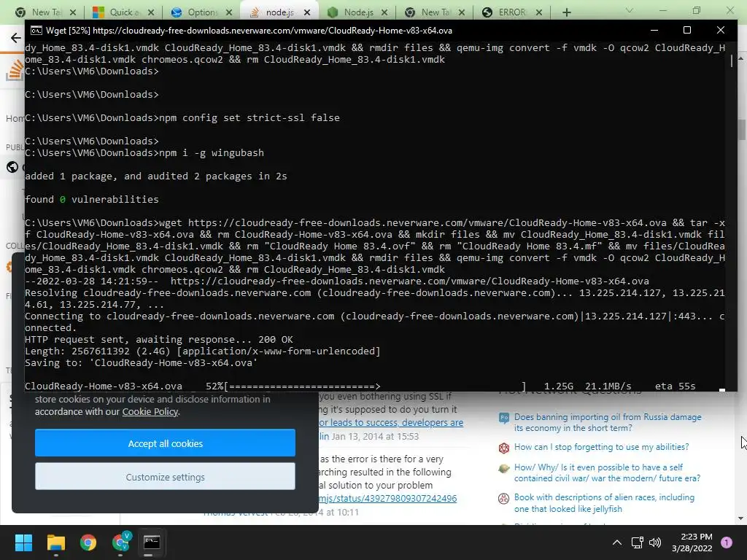Screen dimensions: 747x560
Task: Accept all cookies on Stack Overflow
Action: coord(165,443)
